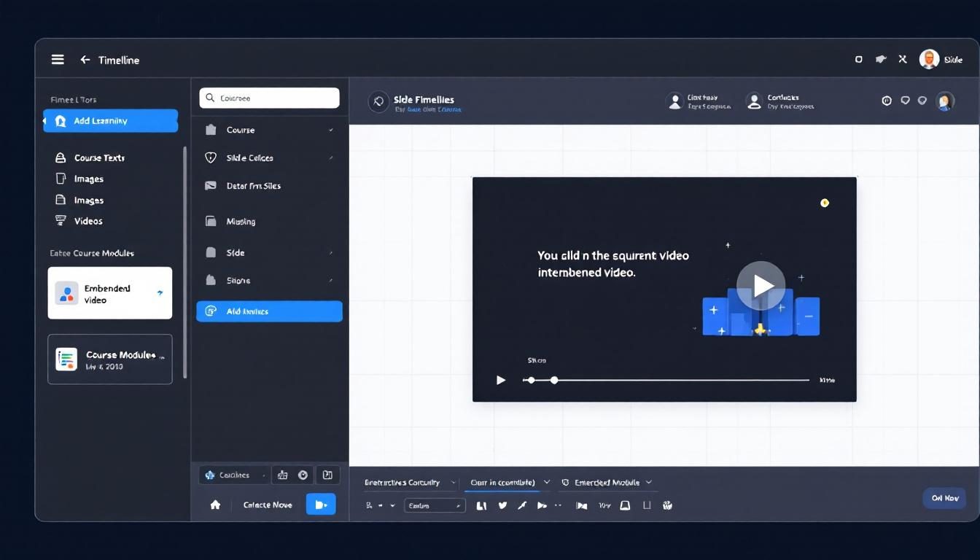Expand the Slide list item
The image size is (980, 560).
point(331,252)
